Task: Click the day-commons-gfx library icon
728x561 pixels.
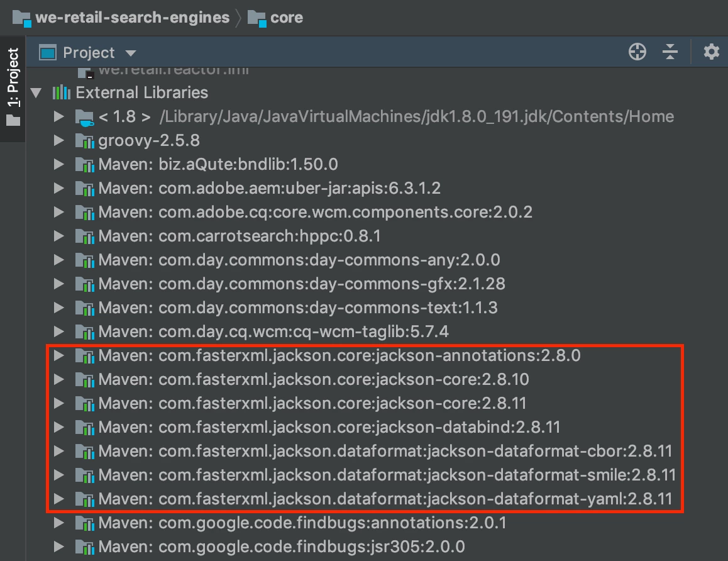Action: click(84, 284)
